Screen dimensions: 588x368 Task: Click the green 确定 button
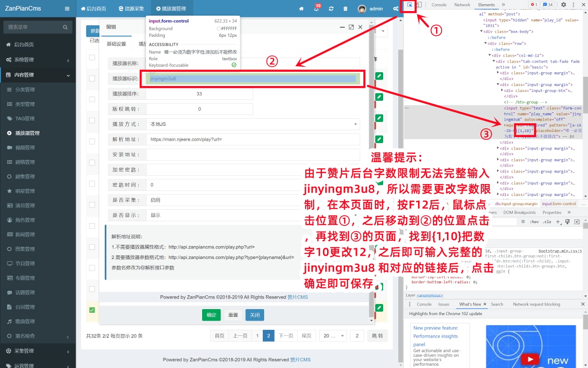(211, 315)
